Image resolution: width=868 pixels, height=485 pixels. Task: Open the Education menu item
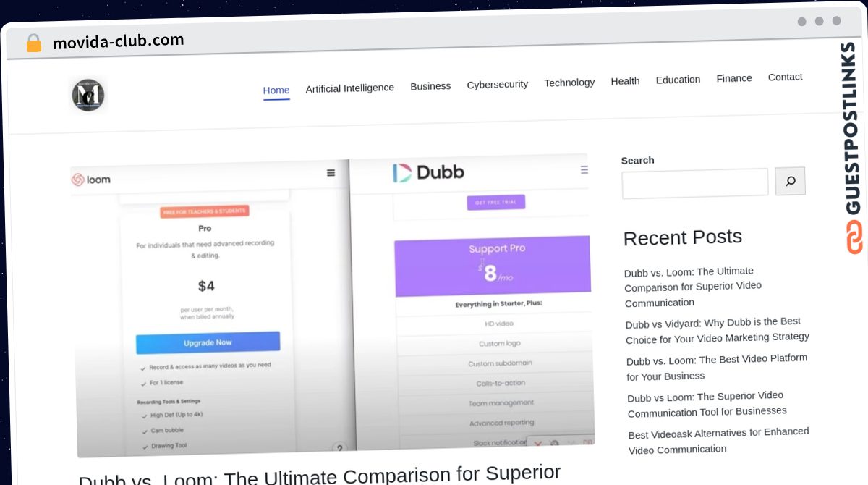coord(678,80)
